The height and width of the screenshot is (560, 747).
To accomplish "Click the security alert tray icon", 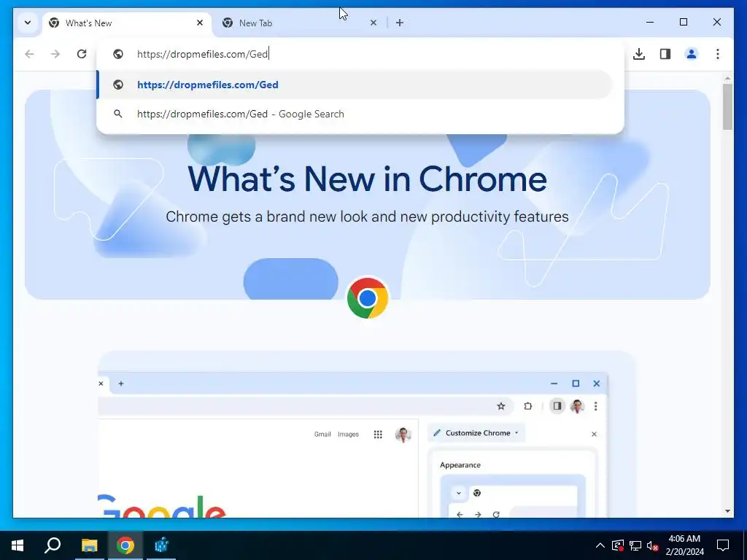I will point(618,545).
